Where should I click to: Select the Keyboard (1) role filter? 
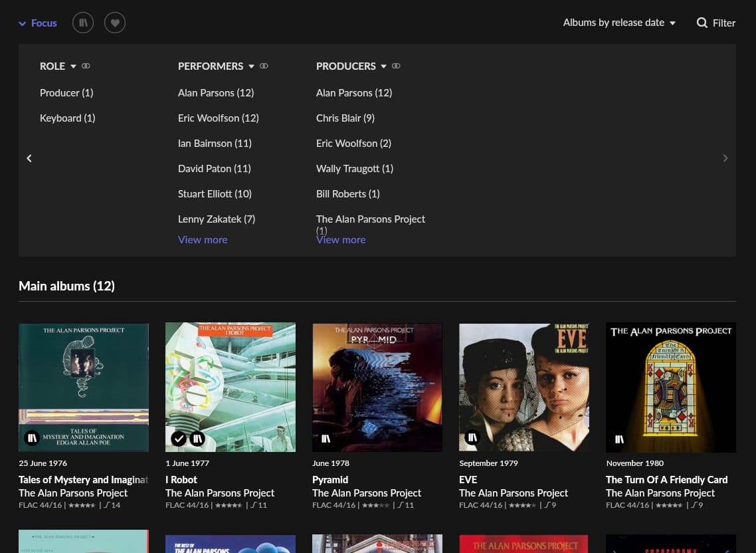coord(68,118)
